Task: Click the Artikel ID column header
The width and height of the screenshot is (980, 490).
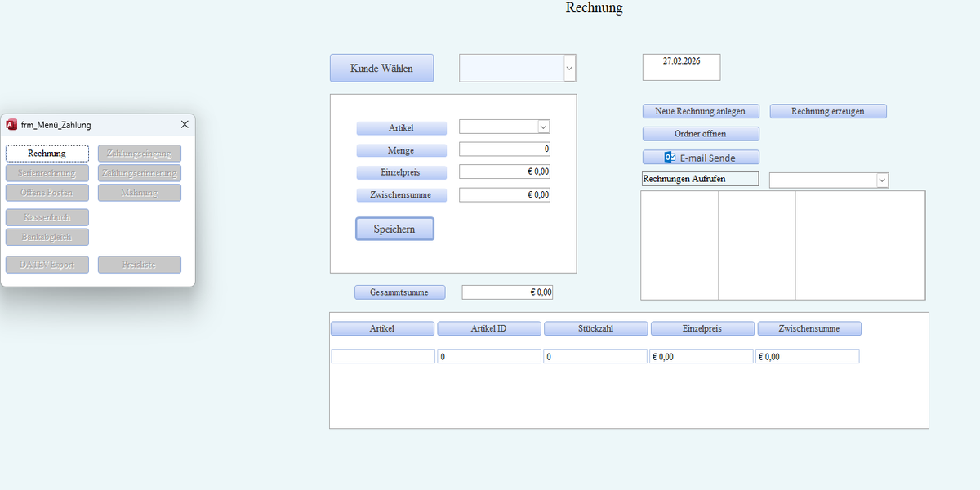Action: 489,328
